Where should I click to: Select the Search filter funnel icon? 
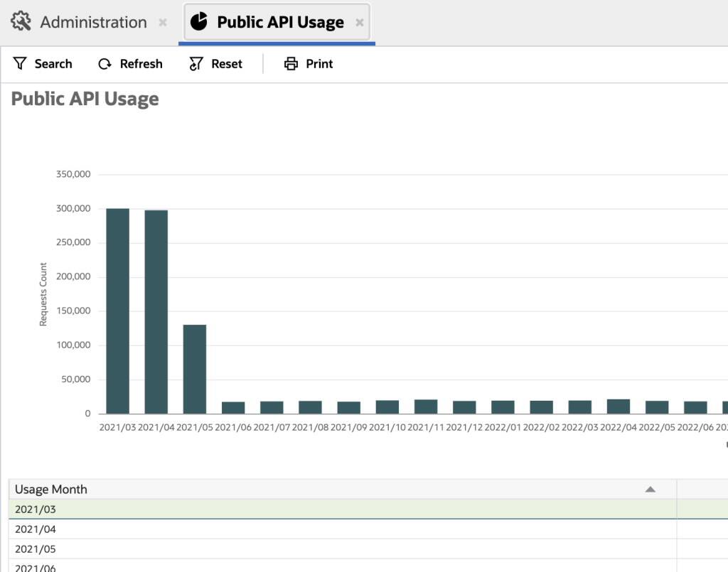(21, 64)
